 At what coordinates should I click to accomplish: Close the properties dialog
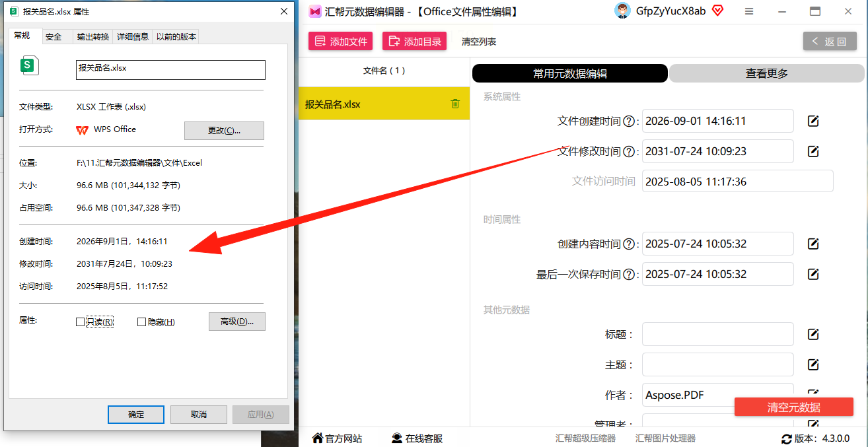[x=284, y=11]
